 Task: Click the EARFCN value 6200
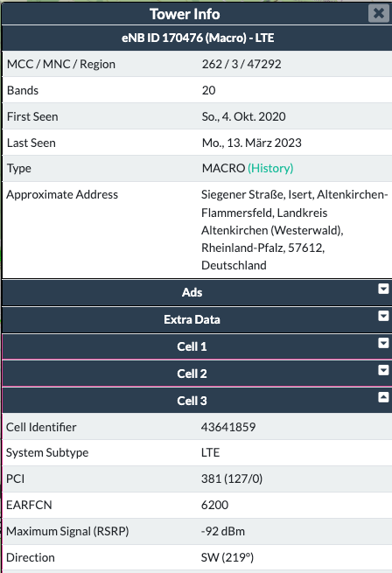pos(215,505)
